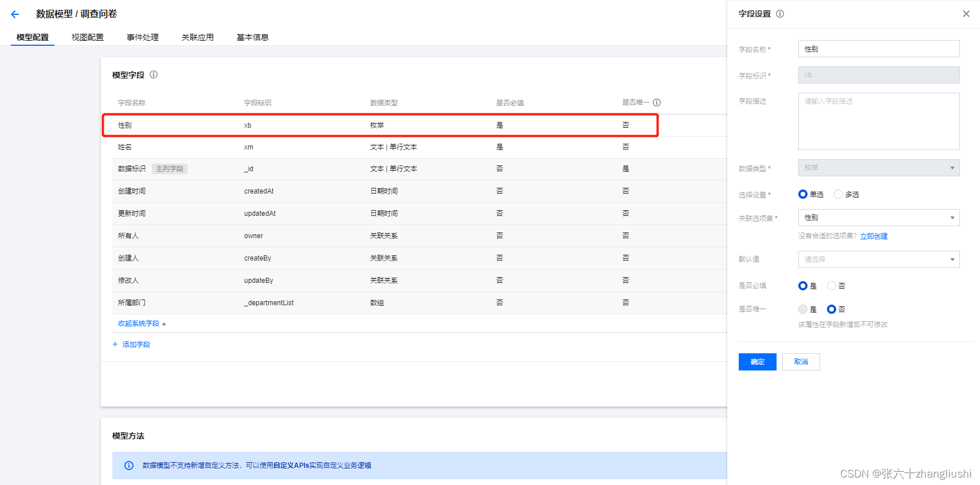The image size is (980, 485).
Task: Click the 所有人 field row
Action: pos(420,236)
